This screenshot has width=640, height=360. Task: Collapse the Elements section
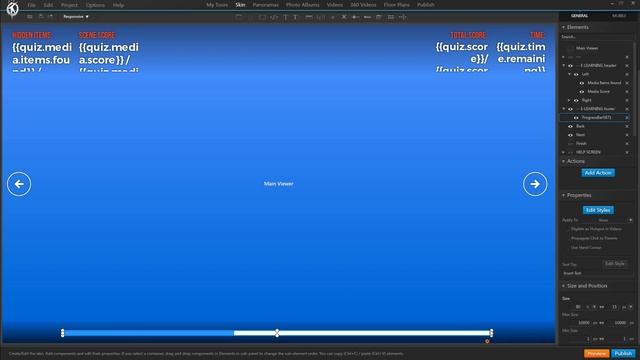(x=564, y=27)
